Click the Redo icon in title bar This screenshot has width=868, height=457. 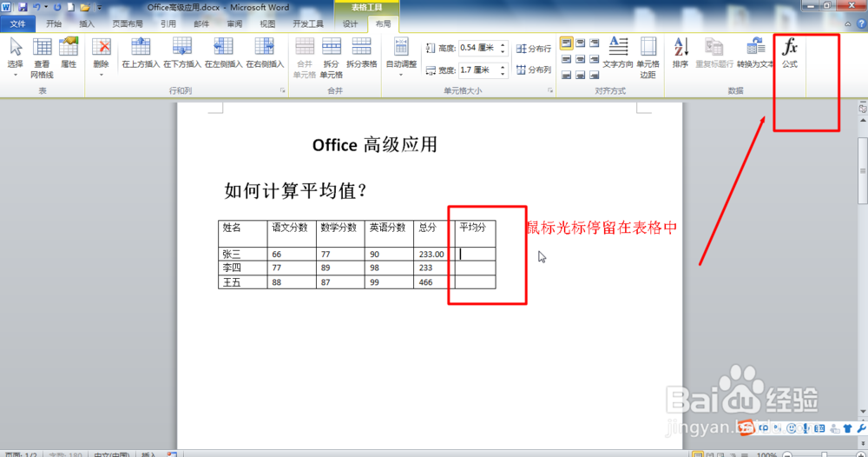pyautogui.click(x=57, y=7)
